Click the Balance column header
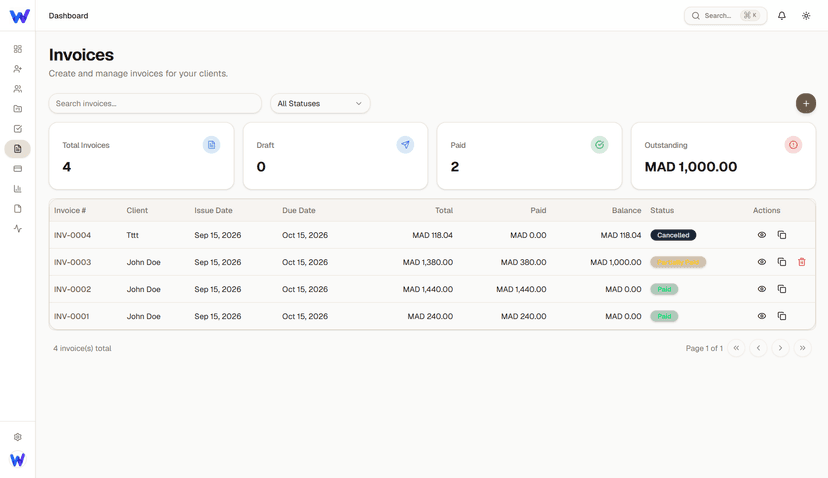 tap(627, 210)
